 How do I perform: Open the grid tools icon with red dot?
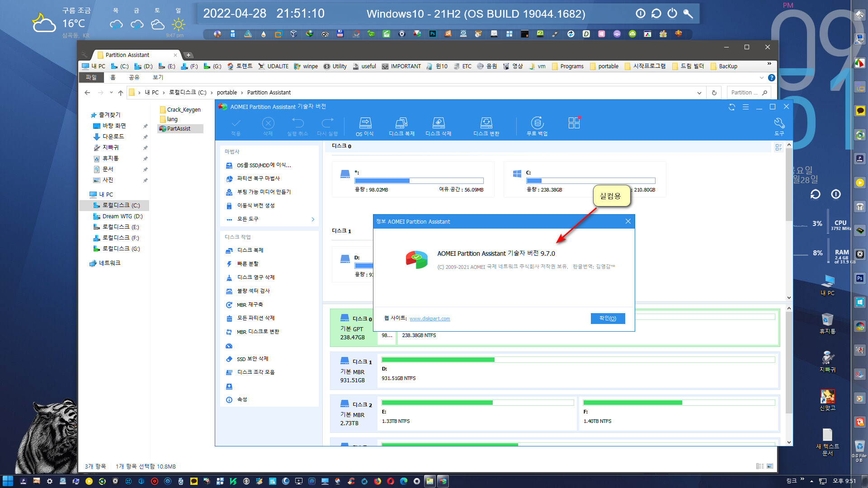574,123
